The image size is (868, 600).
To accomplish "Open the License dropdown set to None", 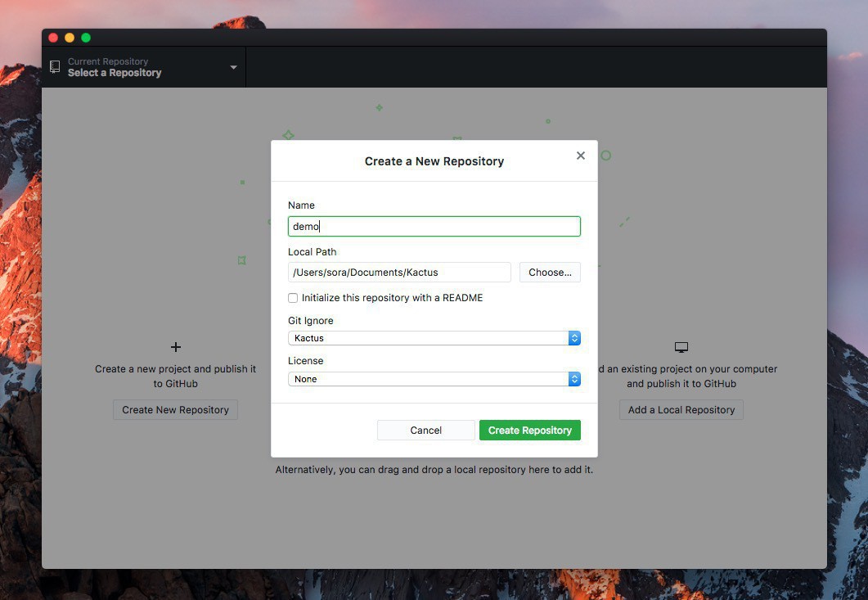I will pos(434,379).
